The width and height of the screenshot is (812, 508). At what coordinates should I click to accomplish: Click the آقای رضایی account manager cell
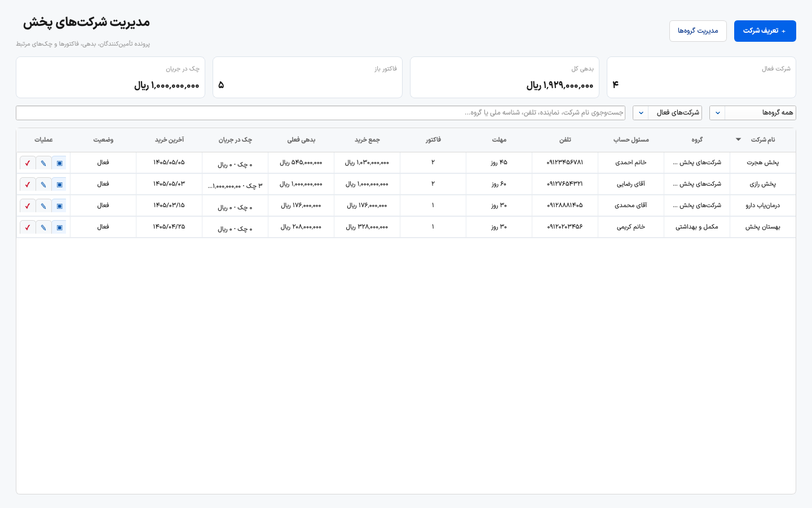(631, 184)
